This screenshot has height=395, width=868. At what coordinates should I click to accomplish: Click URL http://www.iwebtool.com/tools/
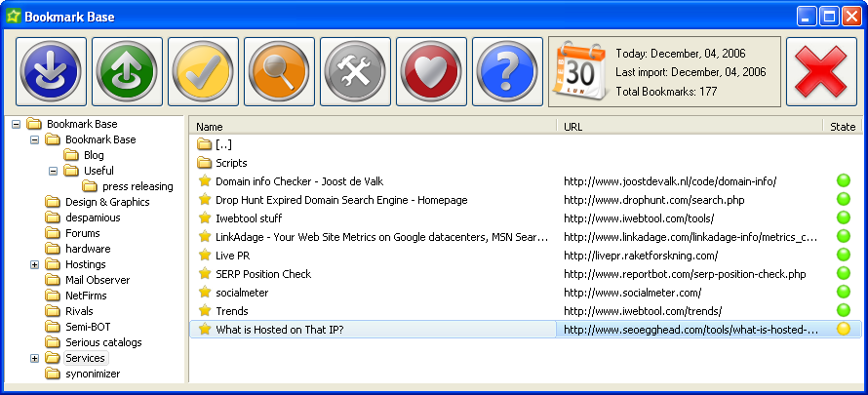tap(639, 217)
